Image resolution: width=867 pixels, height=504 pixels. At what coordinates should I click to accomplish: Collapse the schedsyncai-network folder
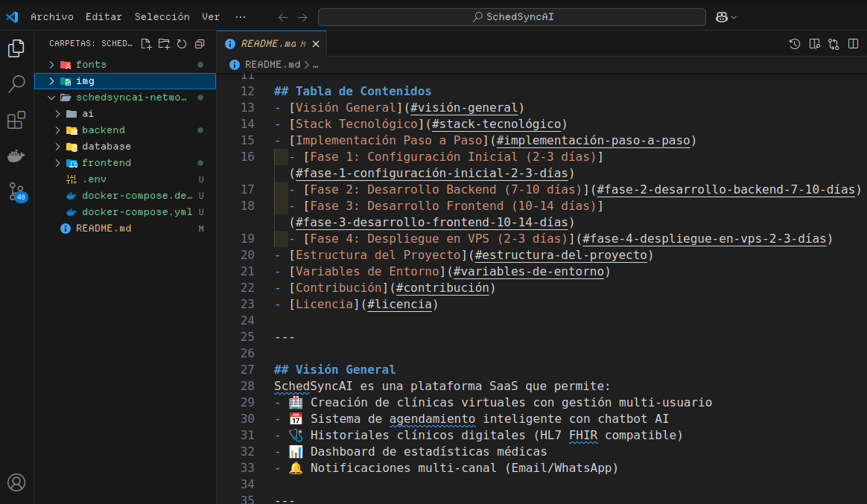51,98
